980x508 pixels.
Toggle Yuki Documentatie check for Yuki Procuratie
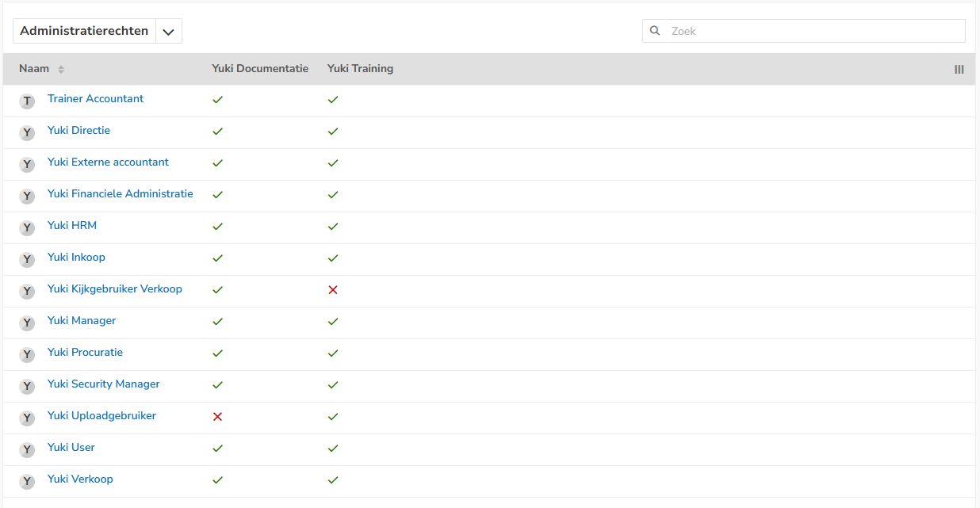point(217,353)
